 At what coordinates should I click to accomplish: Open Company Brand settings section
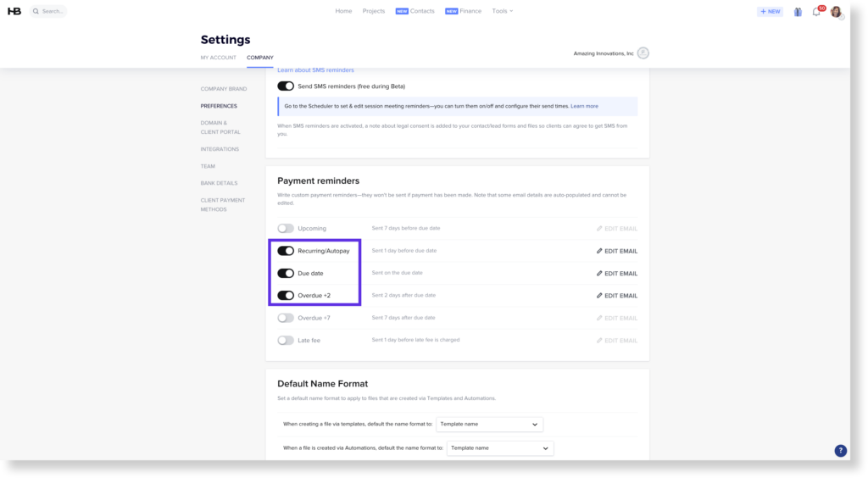tap(224, 89)
